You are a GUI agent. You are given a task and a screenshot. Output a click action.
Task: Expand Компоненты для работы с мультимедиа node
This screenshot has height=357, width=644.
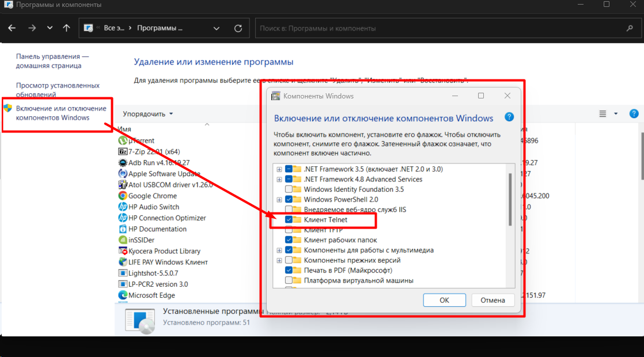pyautogui.click(x=279, y=250)
